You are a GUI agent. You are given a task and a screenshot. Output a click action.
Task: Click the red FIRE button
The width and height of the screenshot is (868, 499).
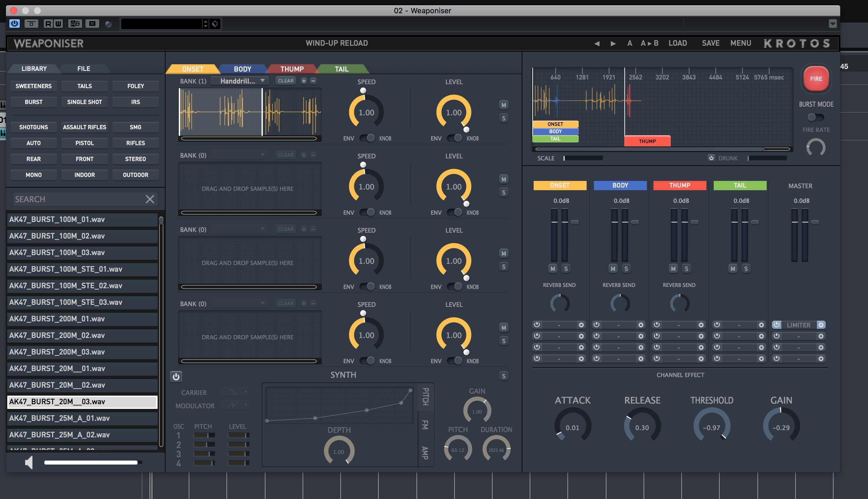pos(816,79)
